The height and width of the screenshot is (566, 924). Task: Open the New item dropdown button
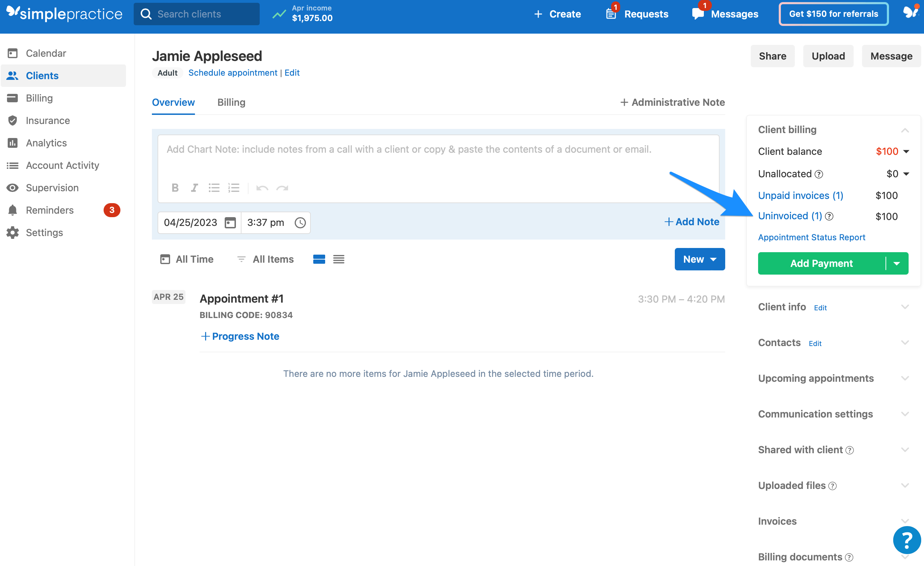click(700, 259)
